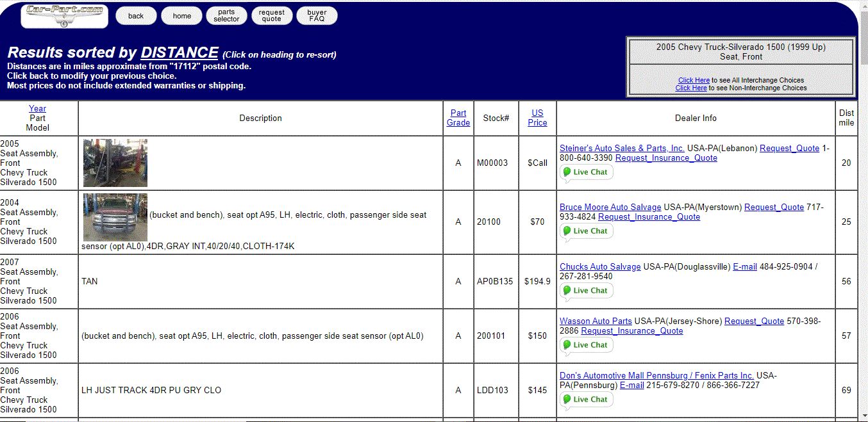
Task: Request quote from Bruce Moore
Action: click(774, 207)
